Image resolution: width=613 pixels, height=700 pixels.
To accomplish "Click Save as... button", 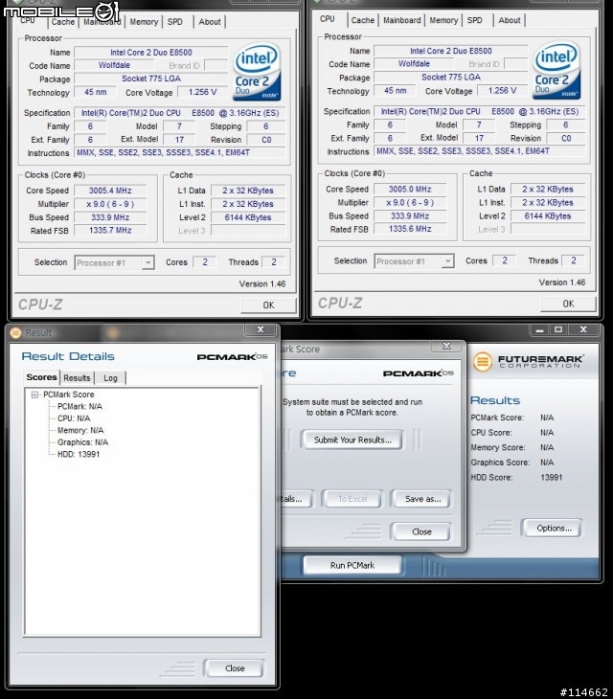I will (422, 499).
